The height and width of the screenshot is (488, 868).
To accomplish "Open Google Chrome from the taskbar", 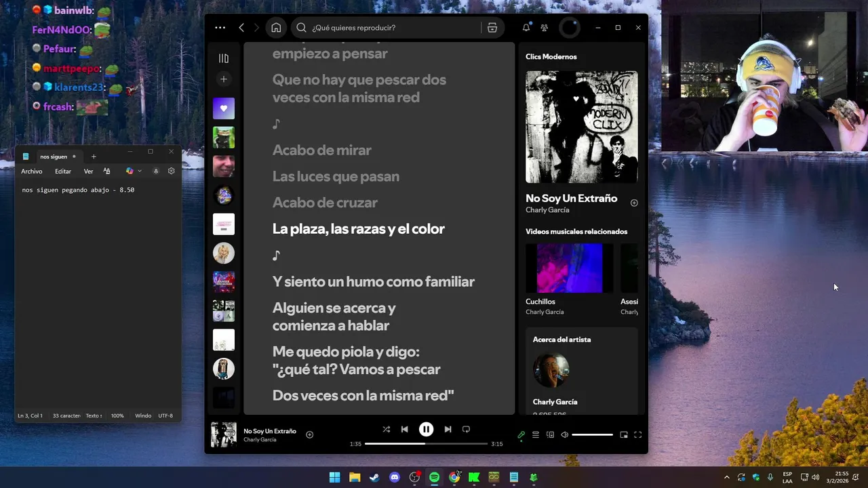I will click(454, 477).
